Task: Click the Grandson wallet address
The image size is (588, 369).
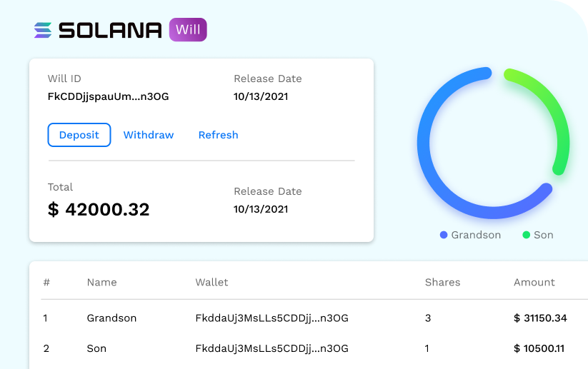Action: point(271,318)
